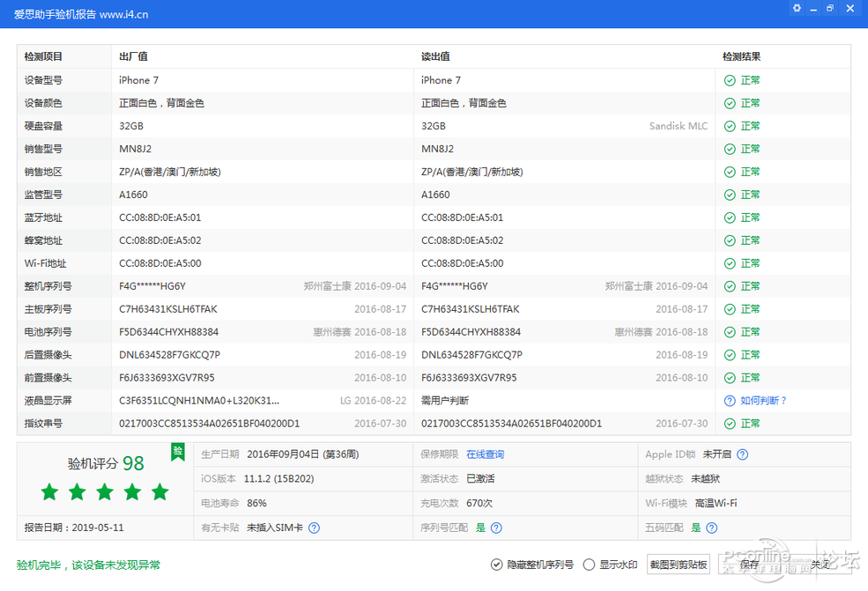Click the 出厂值 column header

[x=133, y=56]
